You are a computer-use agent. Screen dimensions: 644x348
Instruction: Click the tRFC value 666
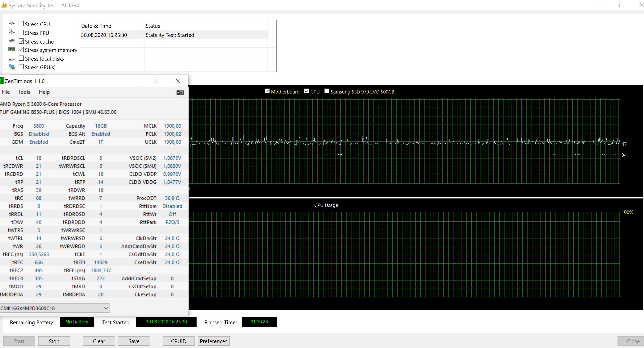(x=39, y=262)
